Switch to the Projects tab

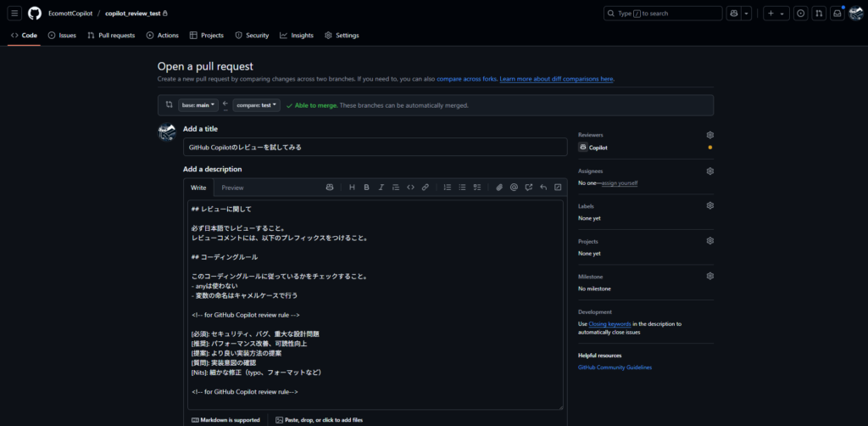(207, 36)
